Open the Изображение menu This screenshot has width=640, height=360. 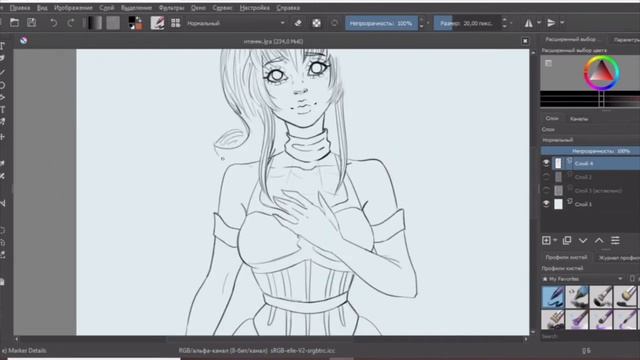click(73, 8)
